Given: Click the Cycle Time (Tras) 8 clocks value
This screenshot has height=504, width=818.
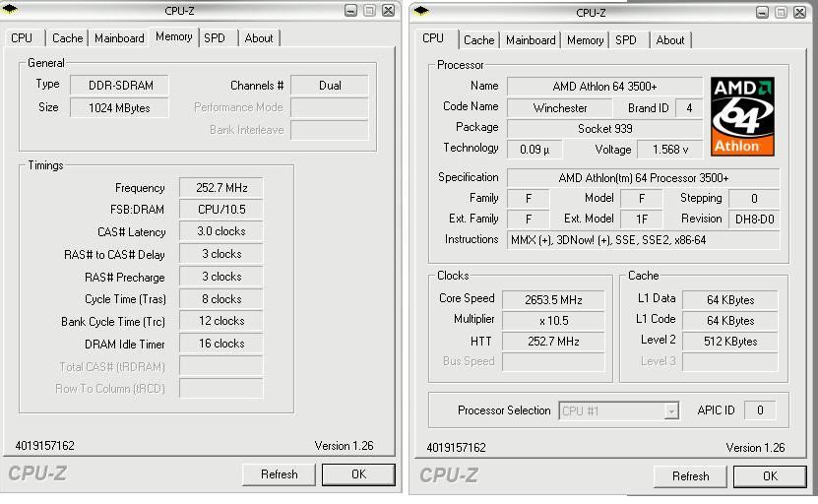Looking at the screenshot, I should point(221,299).
